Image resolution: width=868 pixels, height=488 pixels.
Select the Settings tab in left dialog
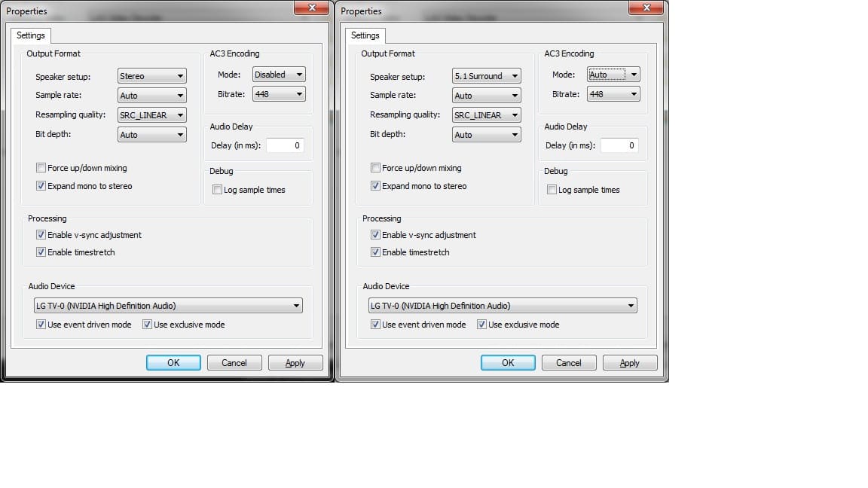[31, 35]
